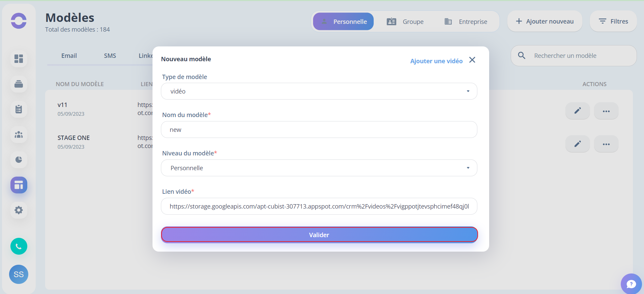Image resolution: width=644 pixels, height=294 pixels.
Task: Click the app logo in sidebar
Action: [x=19, y=21]
